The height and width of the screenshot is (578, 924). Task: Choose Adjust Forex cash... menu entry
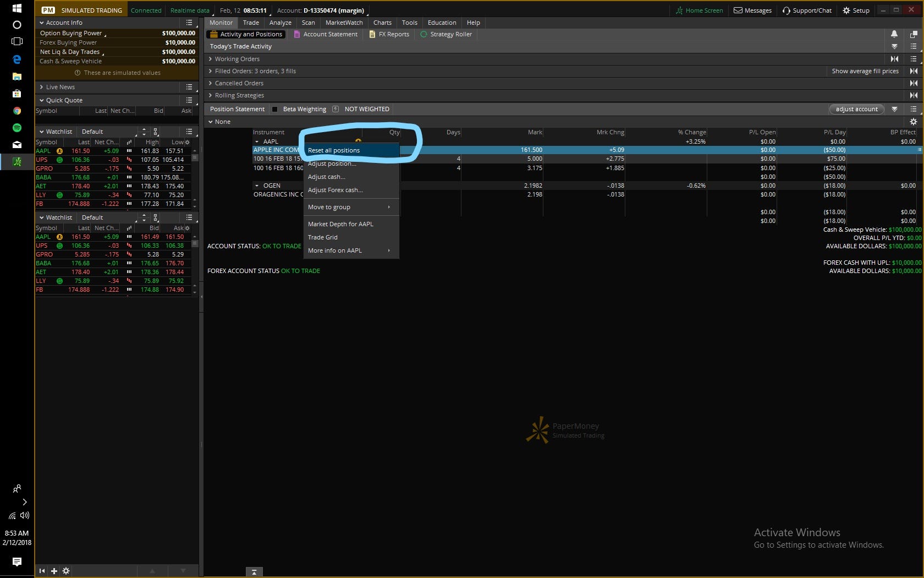(351, 190)
